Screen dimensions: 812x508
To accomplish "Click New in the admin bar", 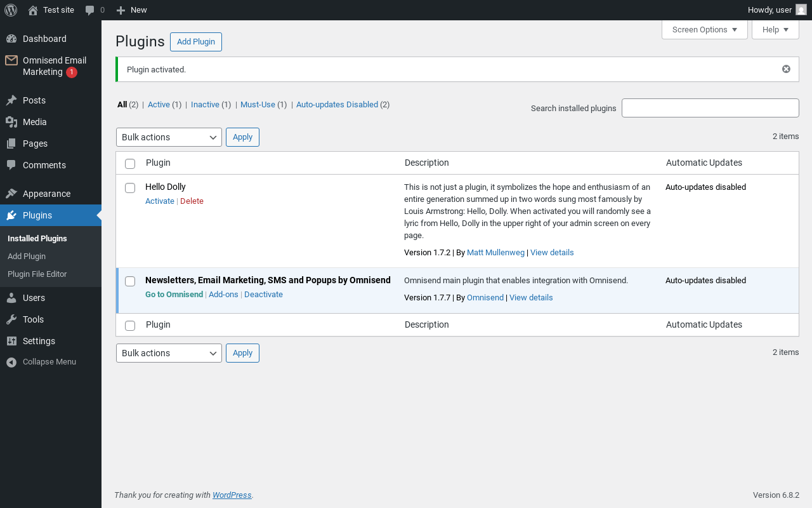I will coord(131,10).
